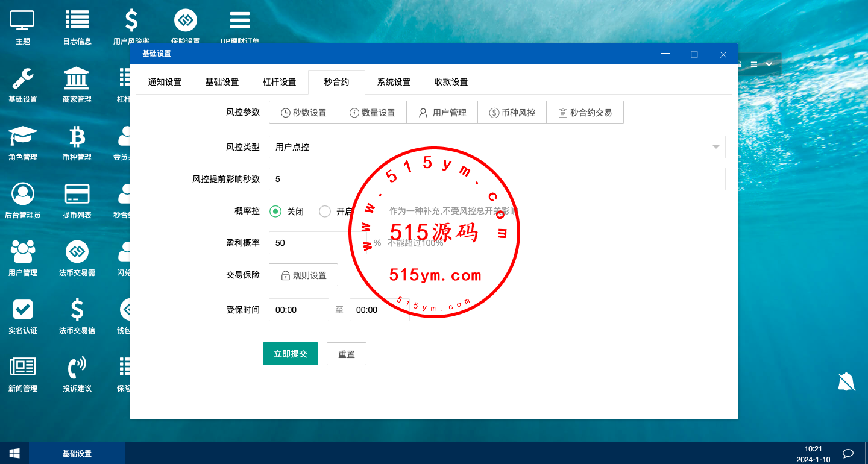This screenshot has width=868, height=464.
Task: Click the 立即提交 submit button
Action: (x=290, y=354)
